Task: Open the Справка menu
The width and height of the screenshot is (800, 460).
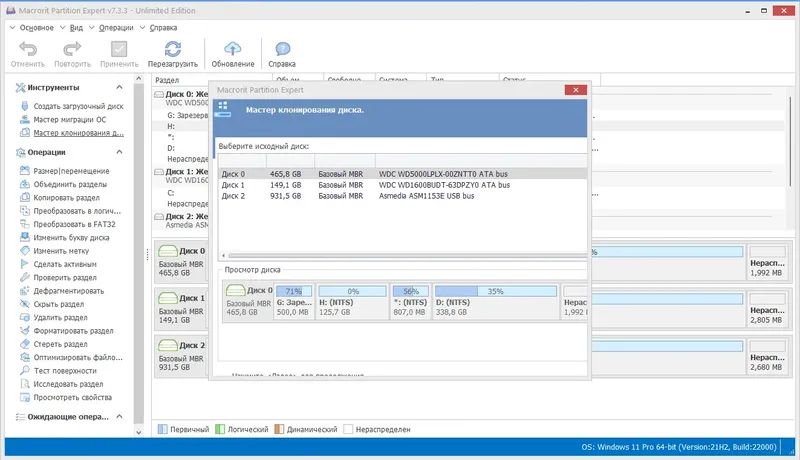Action: click(x=163, y=28)
